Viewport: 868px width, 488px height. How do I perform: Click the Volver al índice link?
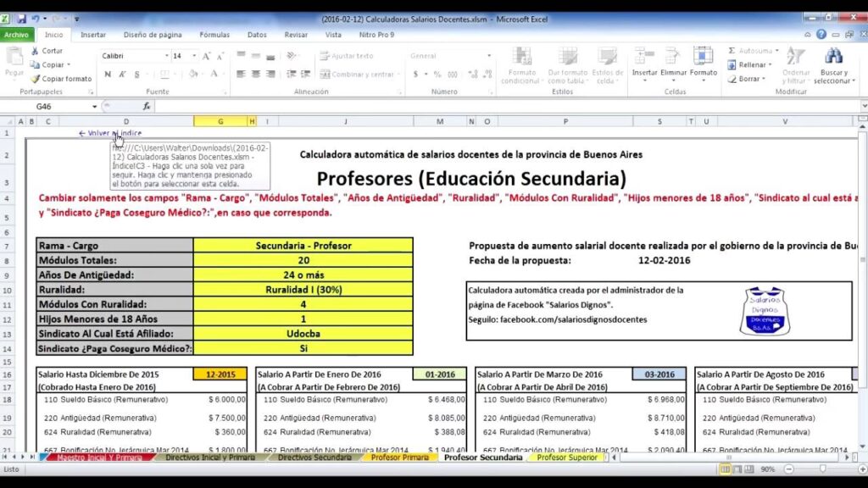(110, 133)
